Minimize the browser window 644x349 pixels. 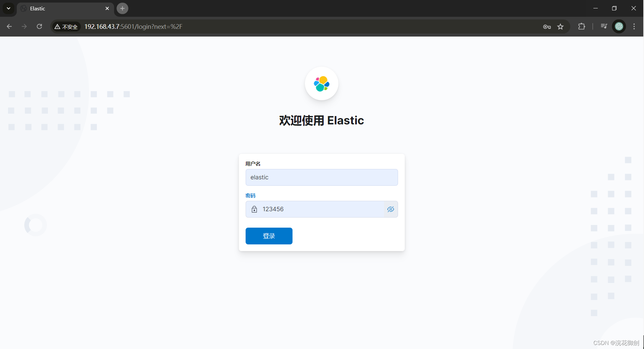(x=595, y=8)
